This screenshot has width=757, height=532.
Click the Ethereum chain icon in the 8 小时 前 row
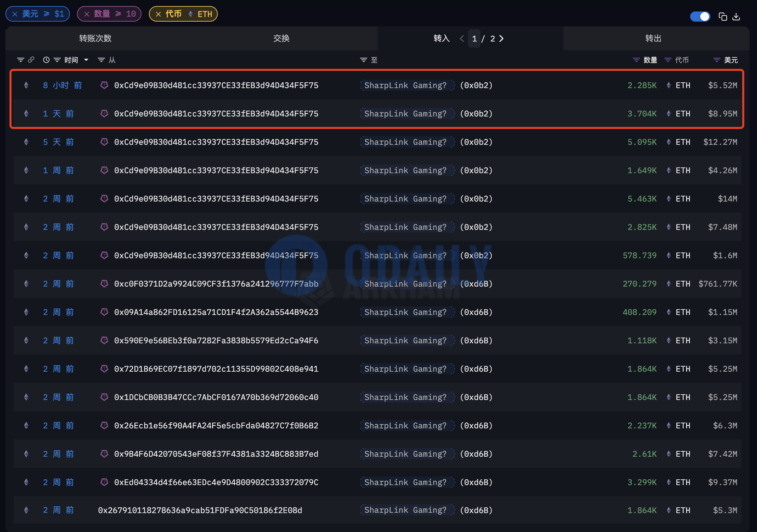(26, 85)
